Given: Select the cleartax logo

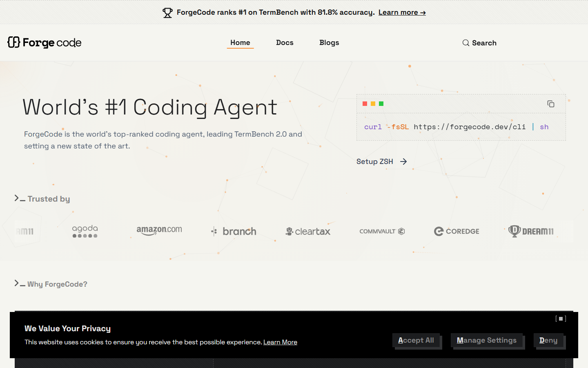Looking at the screenshot, I should (307, 231).
